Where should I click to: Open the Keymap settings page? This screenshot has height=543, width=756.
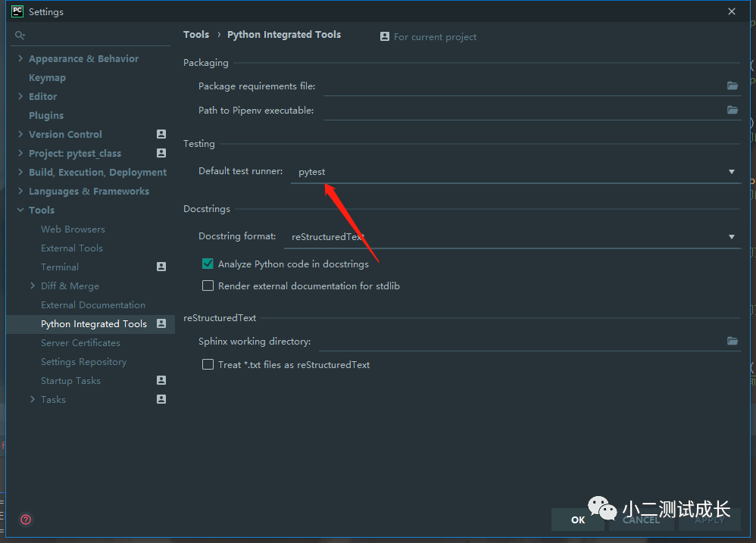click(x=47, y=77)
